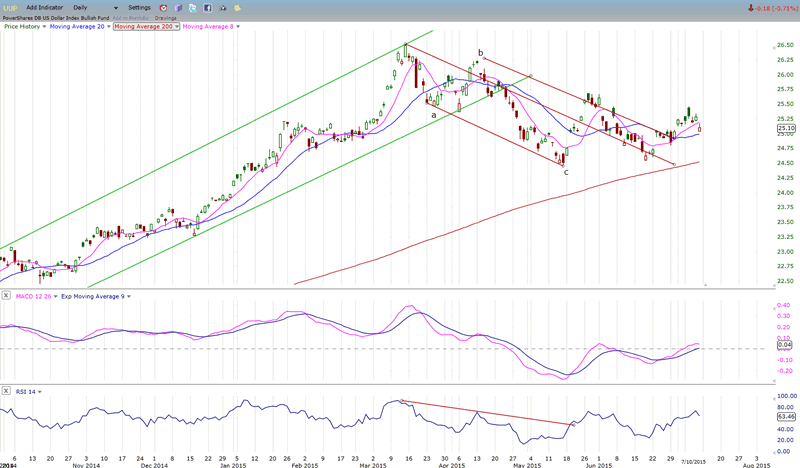This screenshot has height=468, width=800.
Task: Close the MACD indicator panel
Action: pos(6,296)
